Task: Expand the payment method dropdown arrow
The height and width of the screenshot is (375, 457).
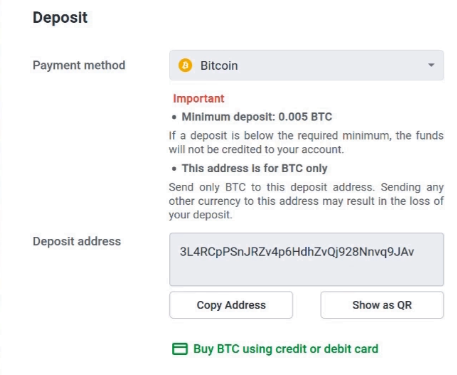Action: click(x=431, y=65)
